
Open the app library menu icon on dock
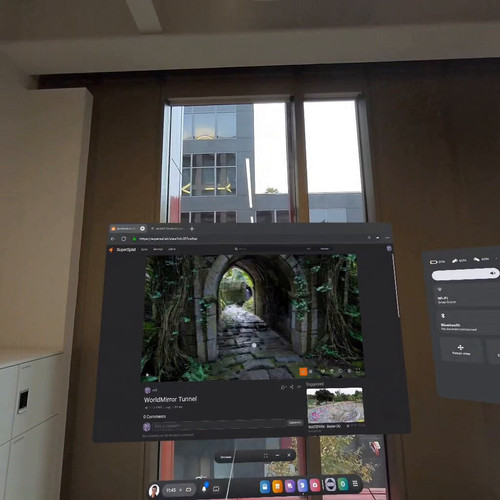tap(355, 483)
